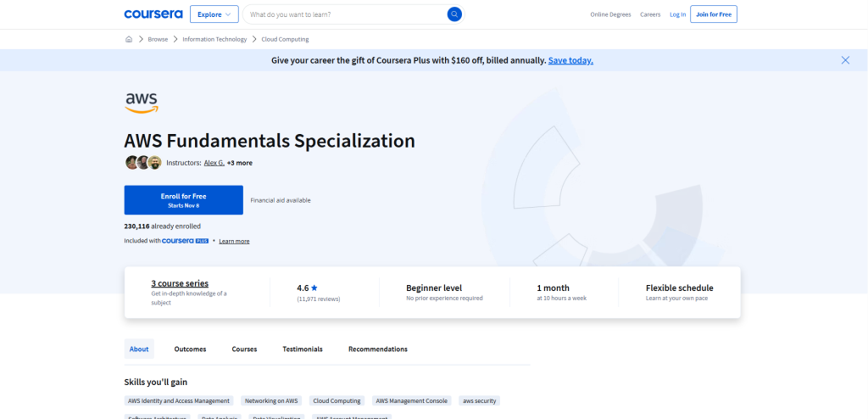The width and height of the screenshot is (868, 419).
Task: Click the AWS logo
Action: click(142, 103)
